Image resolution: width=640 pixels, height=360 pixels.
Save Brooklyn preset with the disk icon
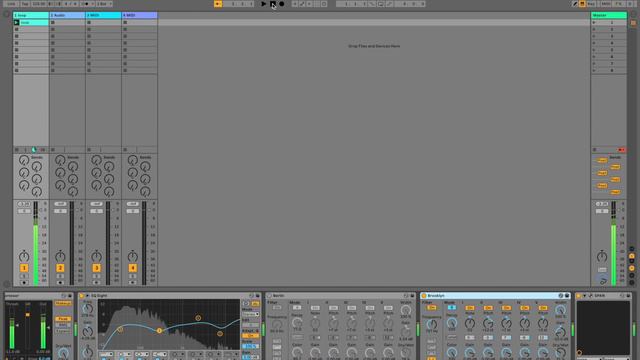click(x=567, y=296)
